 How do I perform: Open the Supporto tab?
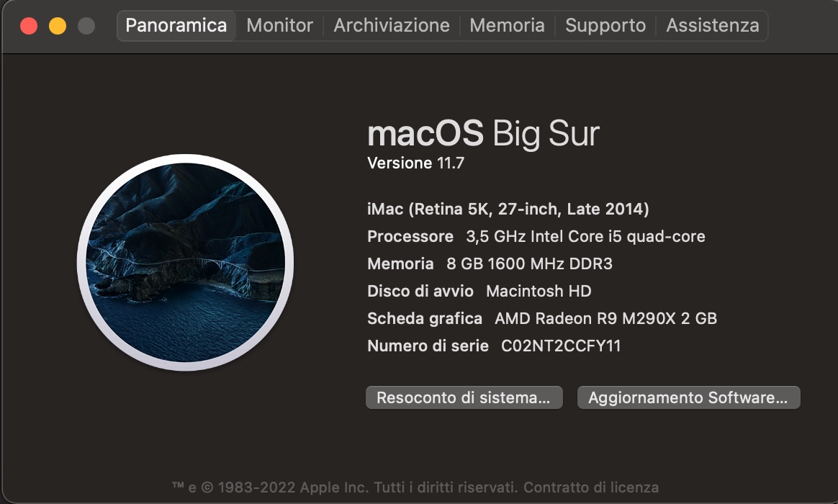click(605, 26)
